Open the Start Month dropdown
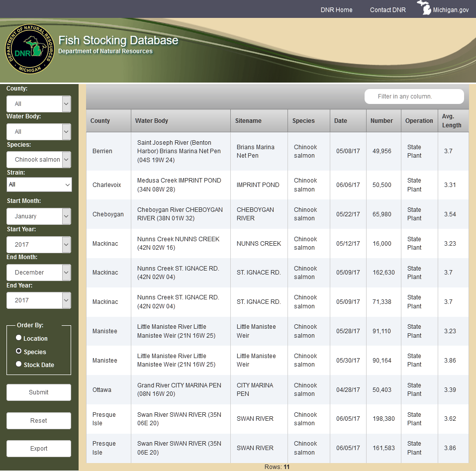Screen dimensions: 476x471 point(39,216)
